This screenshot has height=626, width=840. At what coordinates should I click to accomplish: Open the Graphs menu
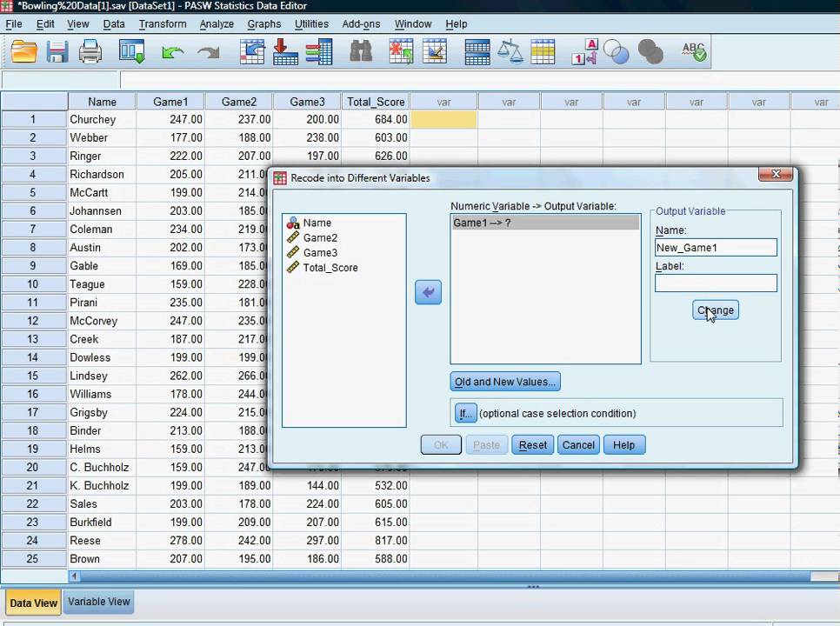point(264,24)
